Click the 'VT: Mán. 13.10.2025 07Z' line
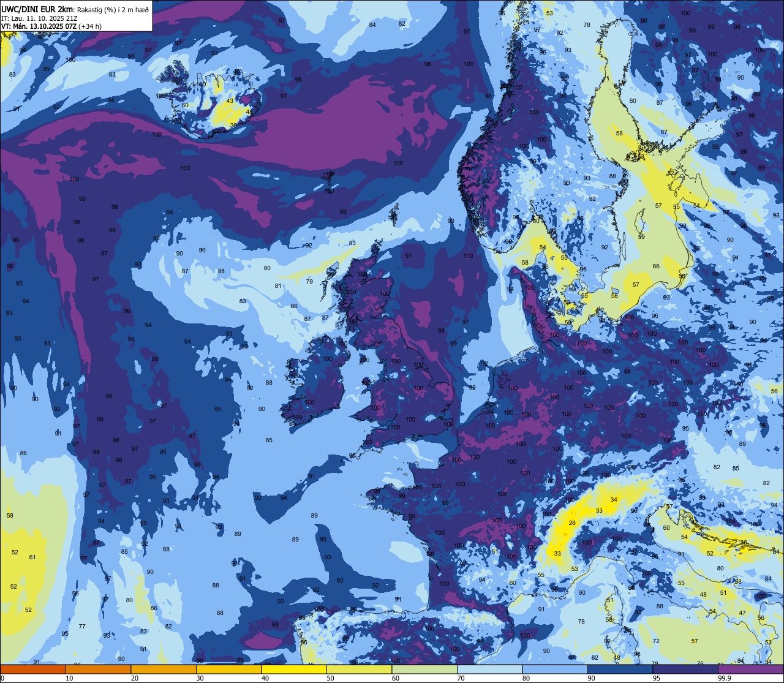 point(52,26)
